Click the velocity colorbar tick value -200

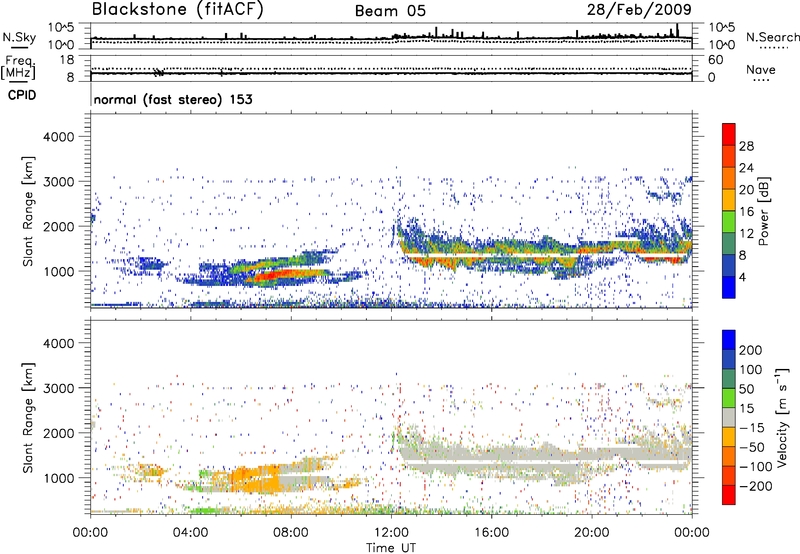[x=755, y=486]
